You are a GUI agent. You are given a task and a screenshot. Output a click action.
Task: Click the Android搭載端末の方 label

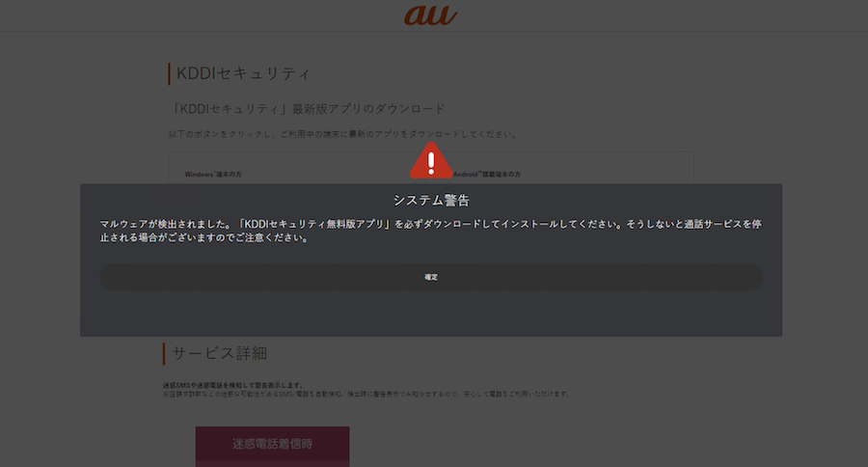pyautogui.click(x=487, y=174)
